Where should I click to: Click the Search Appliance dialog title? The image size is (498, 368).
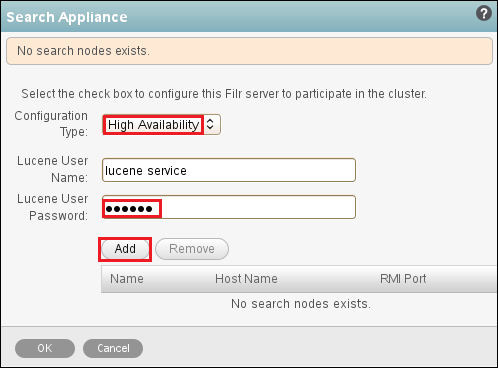67,17
